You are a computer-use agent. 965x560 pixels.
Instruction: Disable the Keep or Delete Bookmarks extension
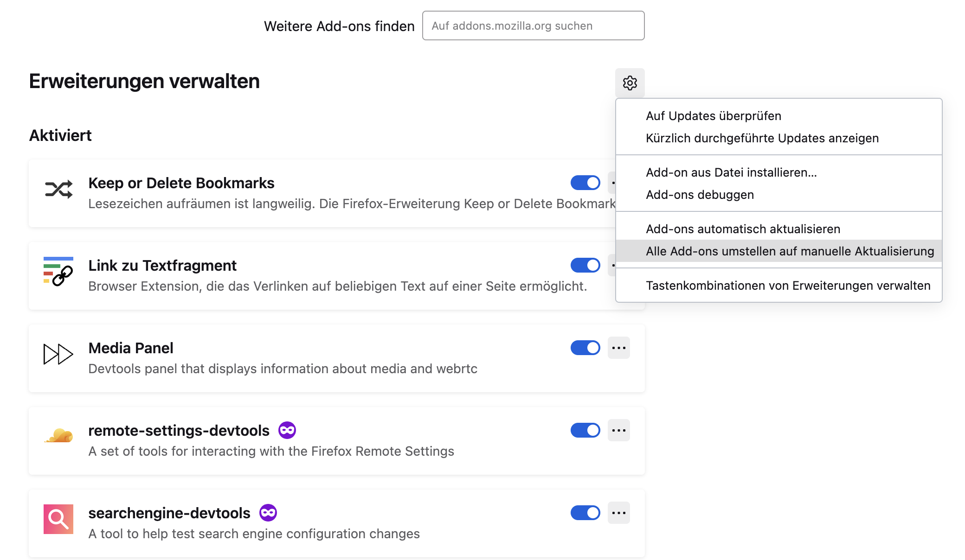pyautogui.click(x=585, y=183)
